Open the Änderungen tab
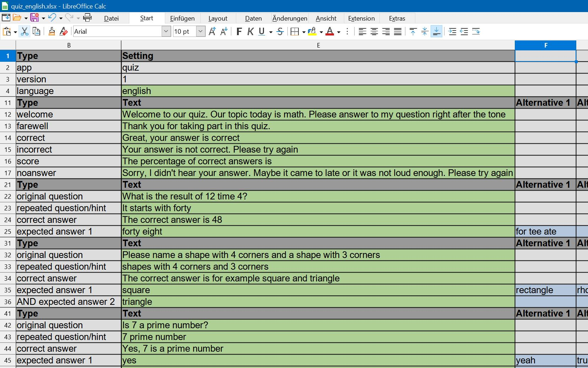Image resolution: width=588 pixels, height=368 pixels. (290, 18)
